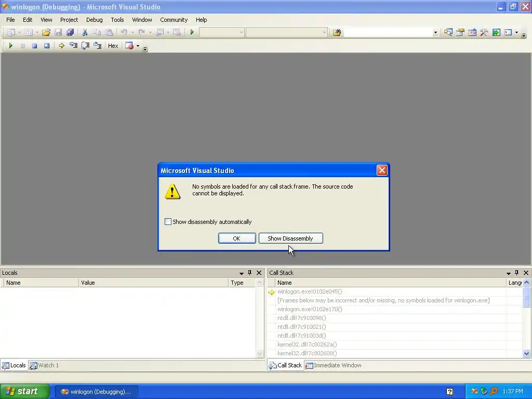Viewport: 532px width, 399px height.
Task: Click the Navigate Forward icon
Action: click(x=177, y=32)
